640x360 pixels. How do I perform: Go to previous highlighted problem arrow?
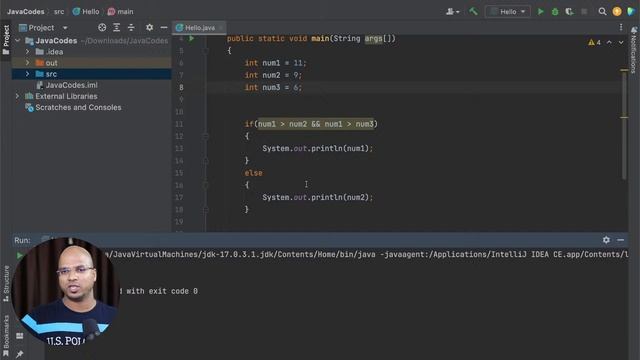pyautogui.click(x=609, y=42)
